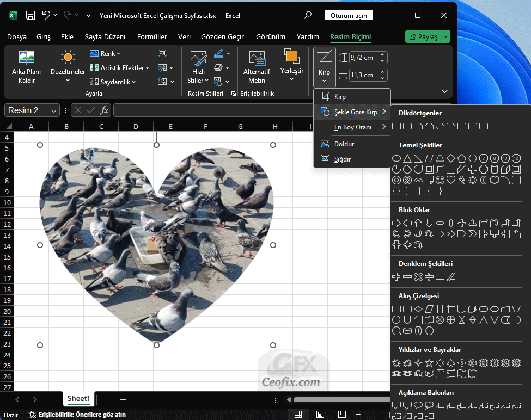Select the Right Arrow block arrow

click(396, 223)
